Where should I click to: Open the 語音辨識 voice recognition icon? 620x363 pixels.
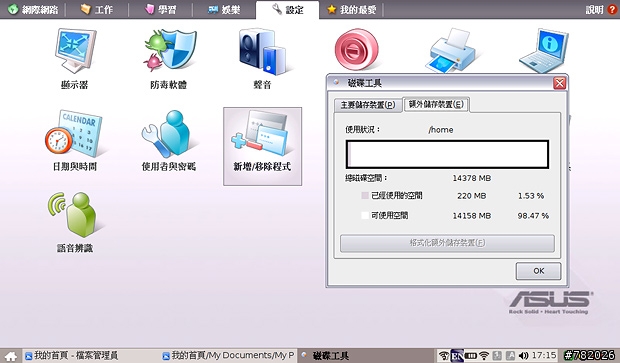tap(75, 222)
